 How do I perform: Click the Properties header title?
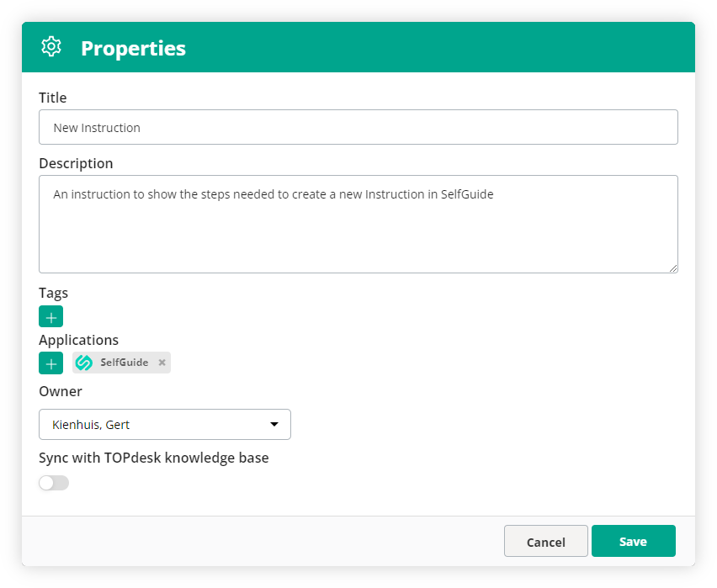pos(133,48)
